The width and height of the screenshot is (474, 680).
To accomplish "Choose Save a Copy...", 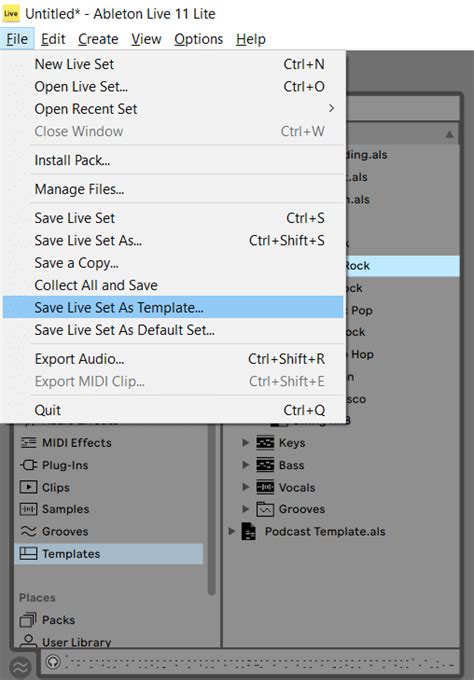I will click(x=173, y=263).
